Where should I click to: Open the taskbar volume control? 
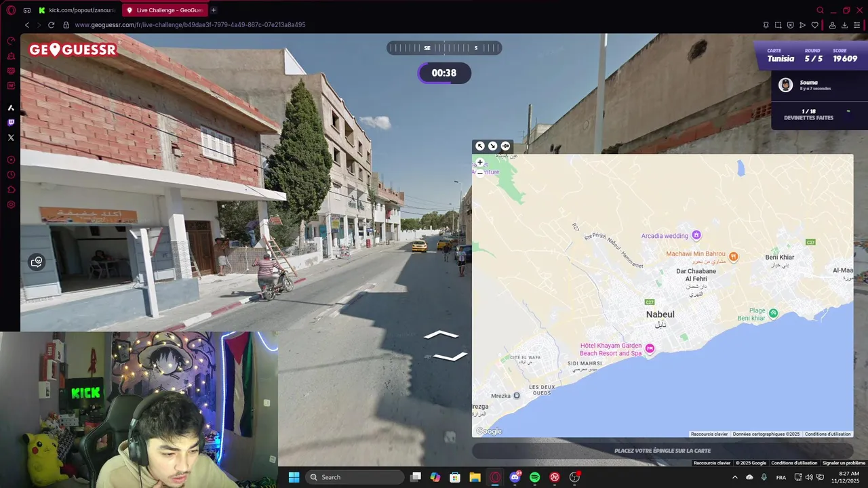point(808,477)
